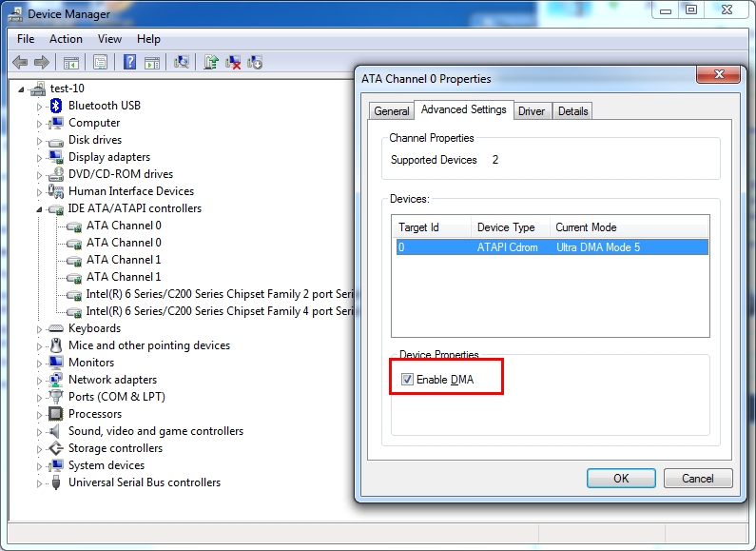Click the Processors chip icon
756x551 pixels.
(x=56, y=414)
